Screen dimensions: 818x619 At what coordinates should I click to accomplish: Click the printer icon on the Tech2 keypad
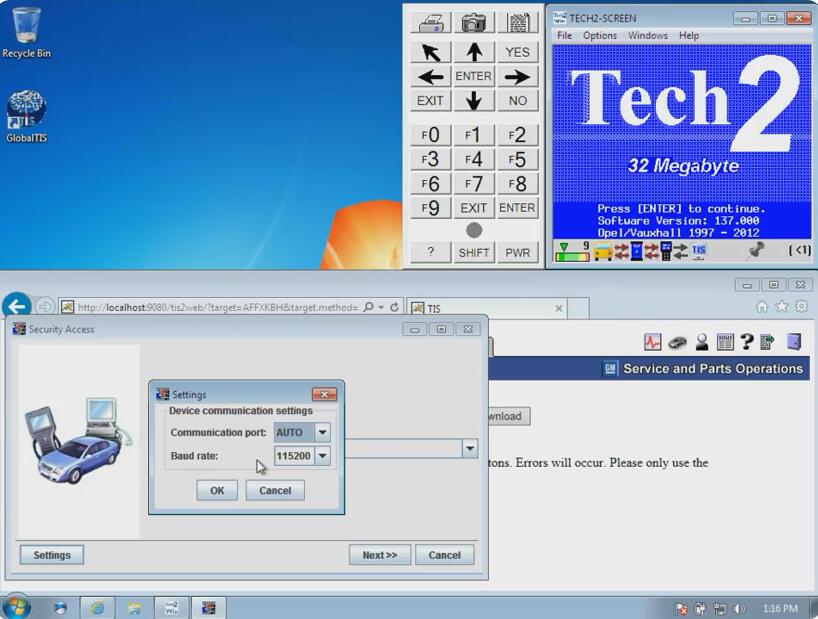430,23
